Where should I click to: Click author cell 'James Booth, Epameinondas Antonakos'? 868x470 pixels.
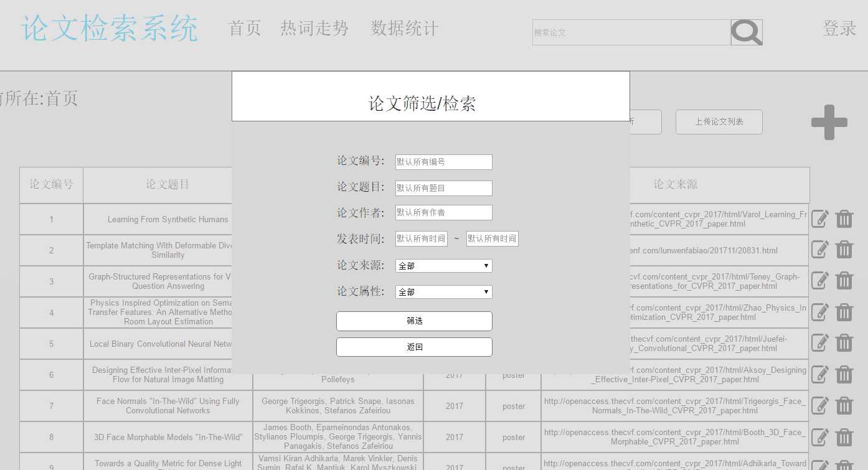(338, 437)
